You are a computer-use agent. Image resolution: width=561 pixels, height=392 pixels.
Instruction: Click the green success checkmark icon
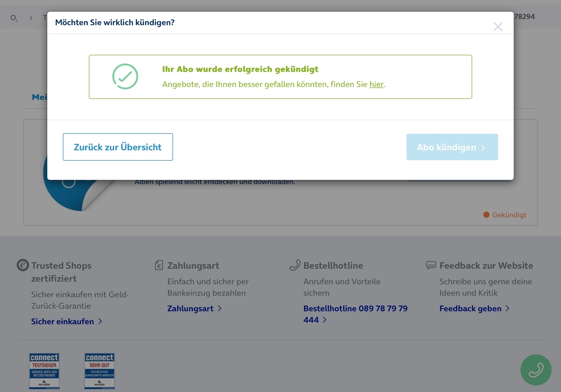[125, 77]
